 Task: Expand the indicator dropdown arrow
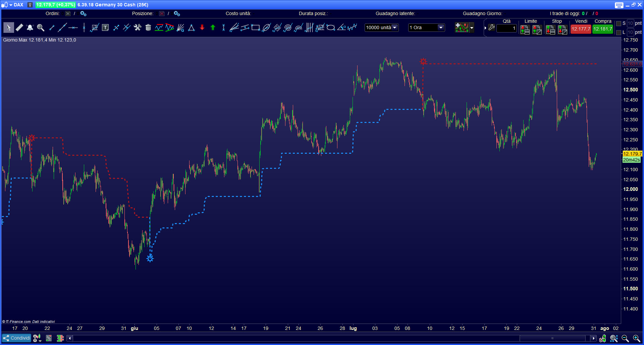click(x=472, y=27)
